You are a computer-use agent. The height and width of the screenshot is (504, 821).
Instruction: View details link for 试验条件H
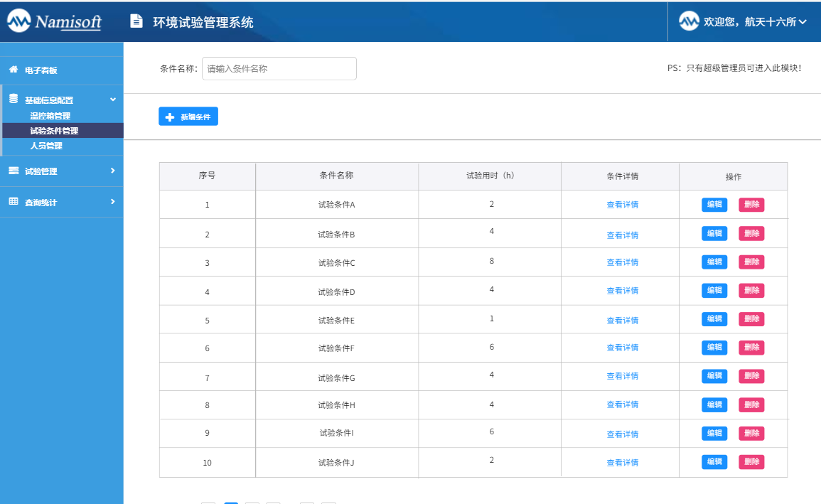(x=623, y=404)
